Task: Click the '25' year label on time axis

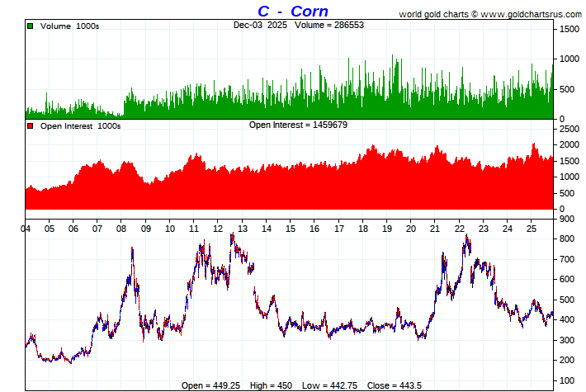Action: pyautogui.click(x=531, y=229)
